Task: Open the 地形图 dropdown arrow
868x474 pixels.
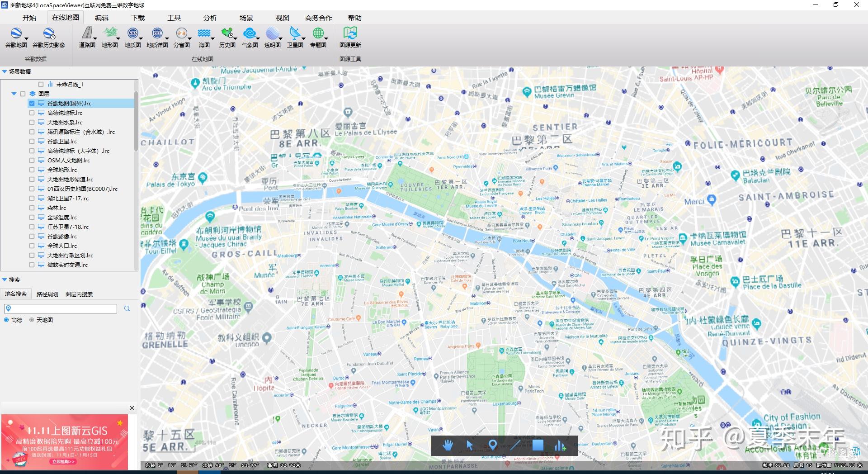Action: pos(118,38)
